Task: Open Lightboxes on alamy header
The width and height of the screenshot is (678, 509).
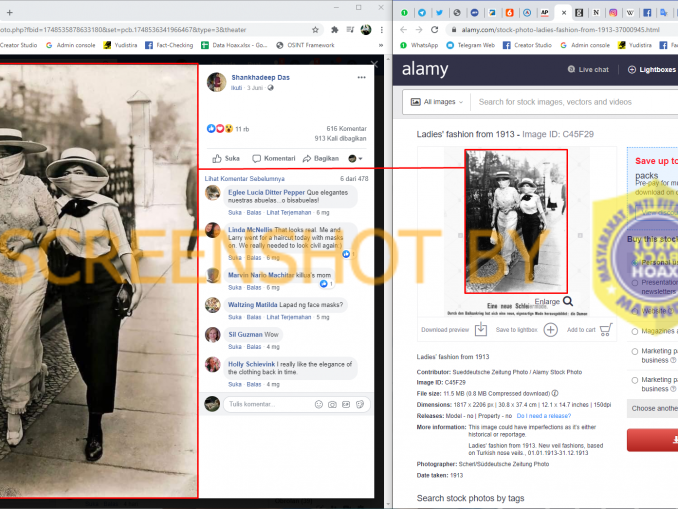Action: [652, 70]
